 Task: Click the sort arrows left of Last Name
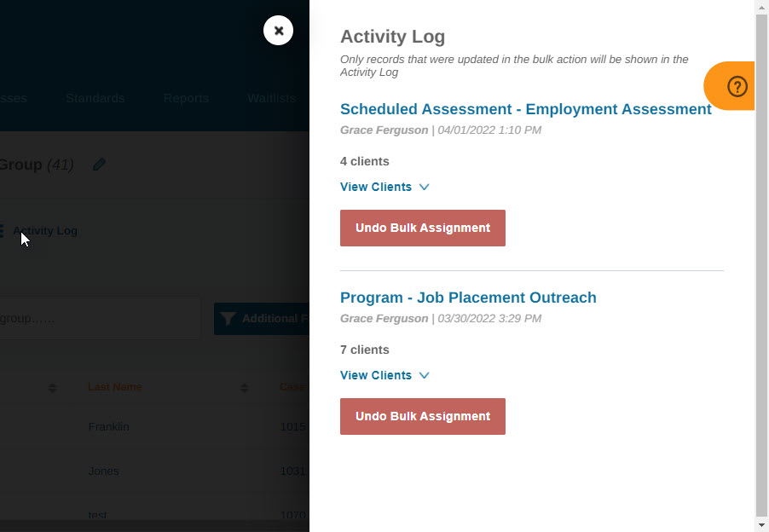click(x=53, y=387)
